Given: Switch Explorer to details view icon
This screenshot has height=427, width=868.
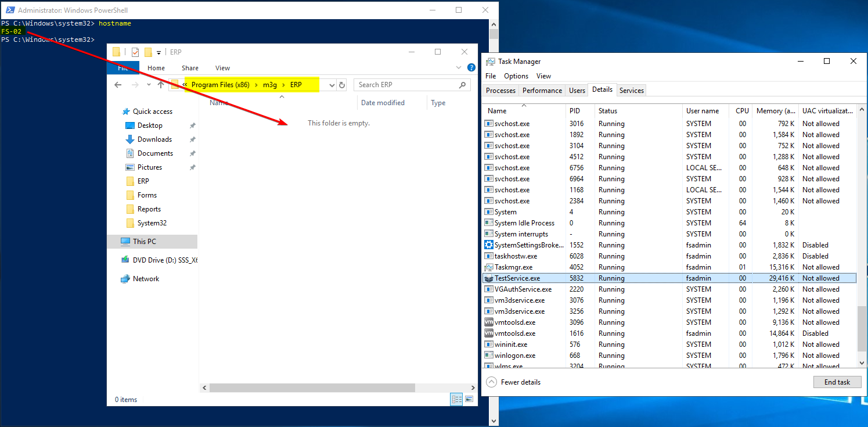Looking at the screenshot, I should (x=456, y=399).
